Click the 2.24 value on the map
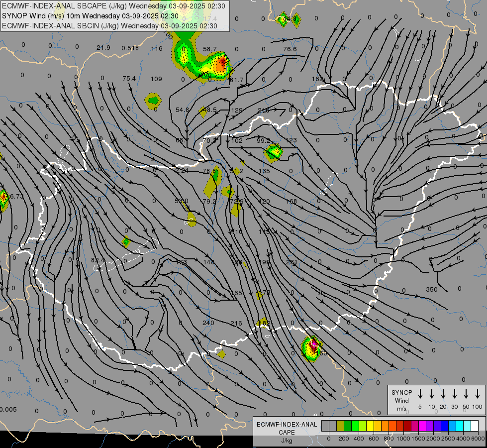 point(182,170)
